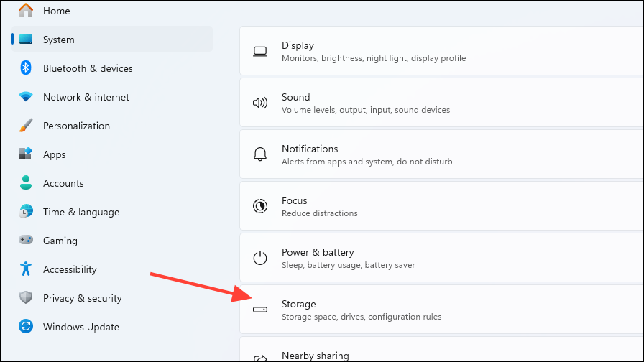Open the Power & battery card
This screenshot has height=362, width=644.
pos(441,258)
